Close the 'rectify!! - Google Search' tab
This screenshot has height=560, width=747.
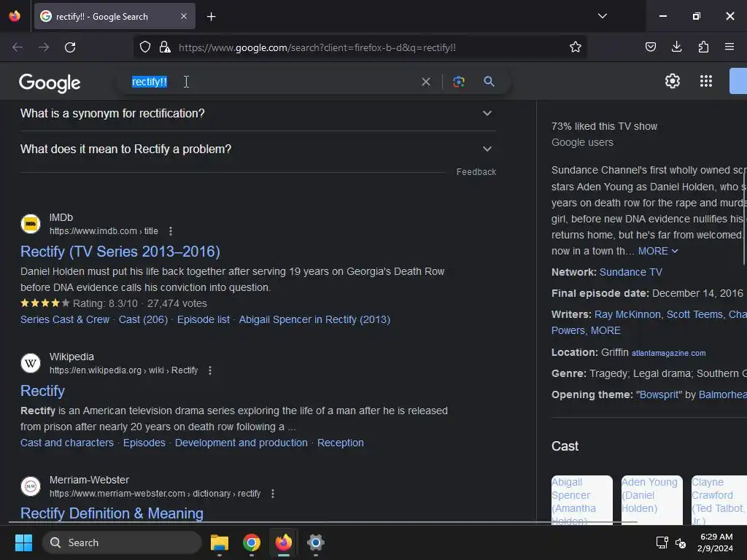[x=184, y=16]
